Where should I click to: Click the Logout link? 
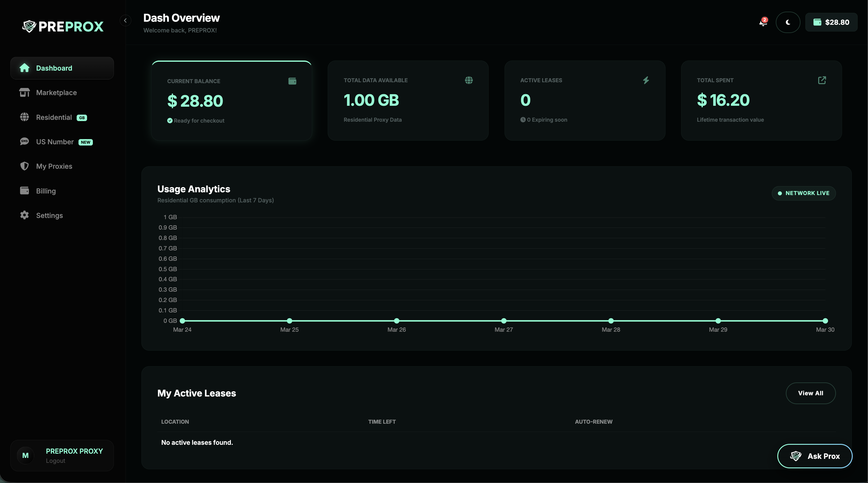click(x=56, y=461)
